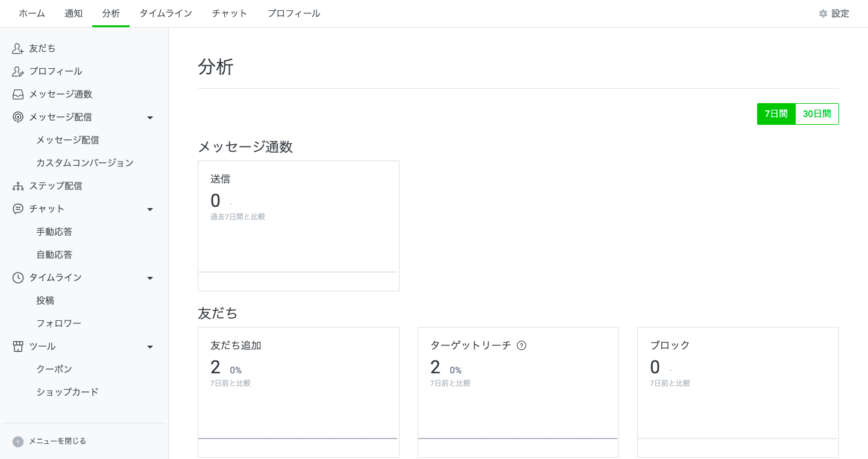
Task: Click the 分析 page title
Action: [216, 66]
